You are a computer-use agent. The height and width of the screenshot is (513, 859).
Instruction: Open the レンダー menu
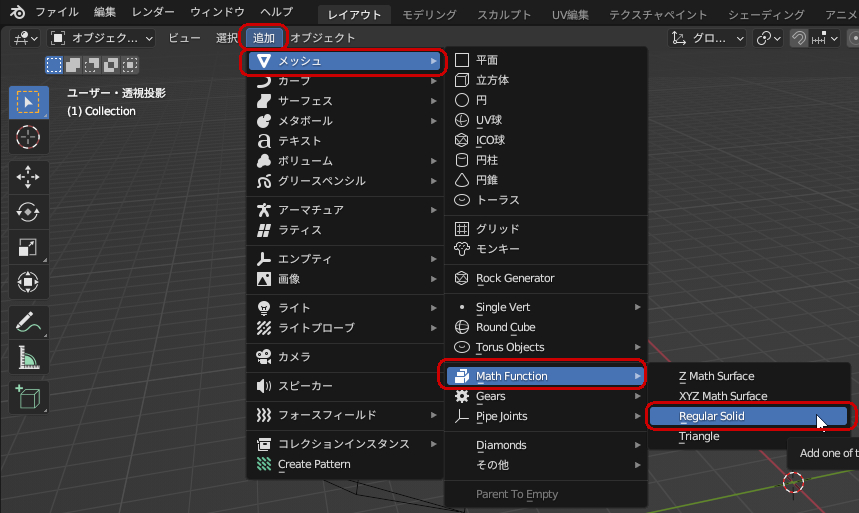pos(153,12)
